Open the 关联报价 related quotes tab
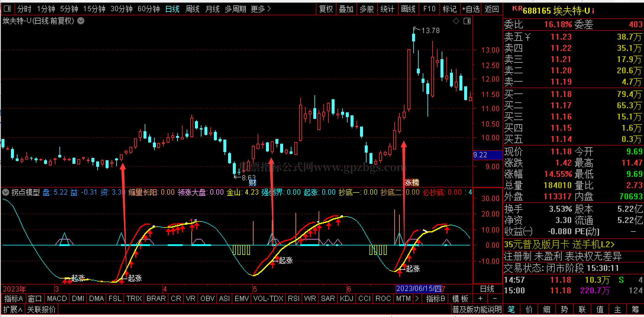 click(x=41, y=310)
